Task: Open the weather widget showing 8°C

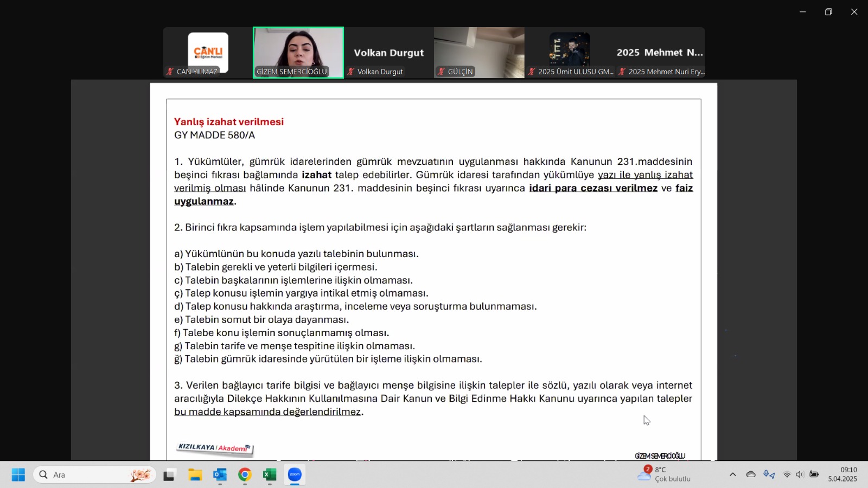Action: (665, 474)
